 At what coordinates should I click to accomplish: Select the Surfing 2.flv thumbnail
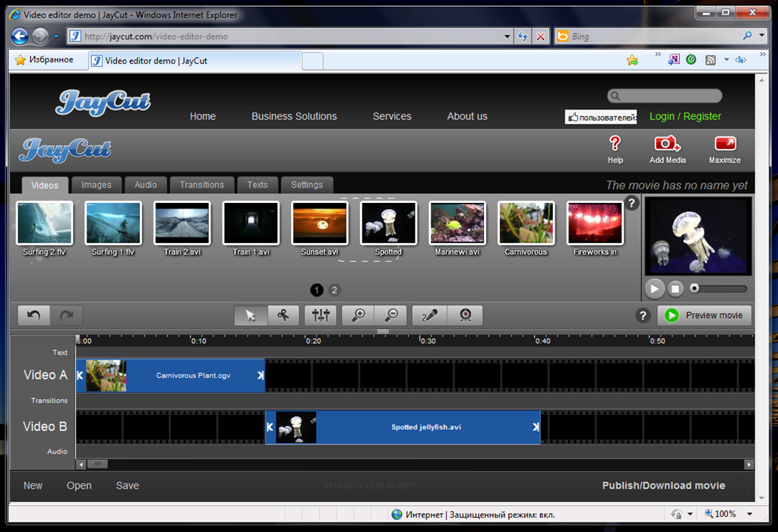[45, 223]
